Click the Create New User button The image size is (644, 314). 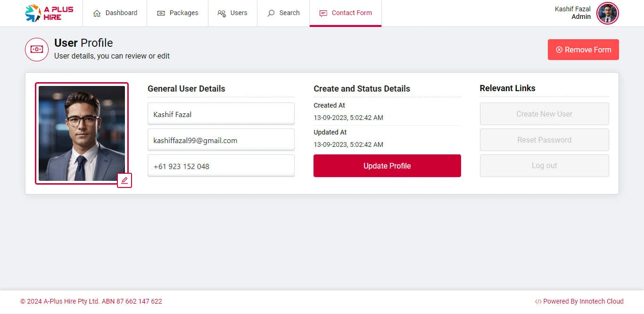pyautogui.click(x=544, y=114)
